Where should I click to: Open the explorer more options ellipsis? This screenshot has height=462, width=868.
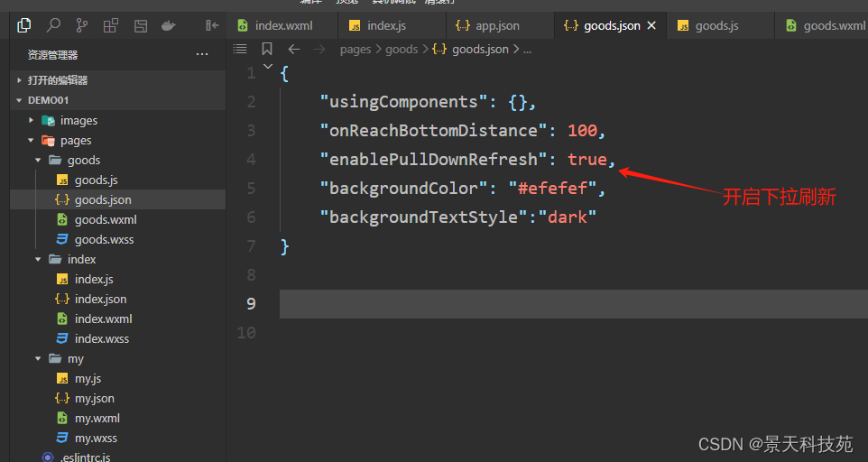[x=202, y=54]
